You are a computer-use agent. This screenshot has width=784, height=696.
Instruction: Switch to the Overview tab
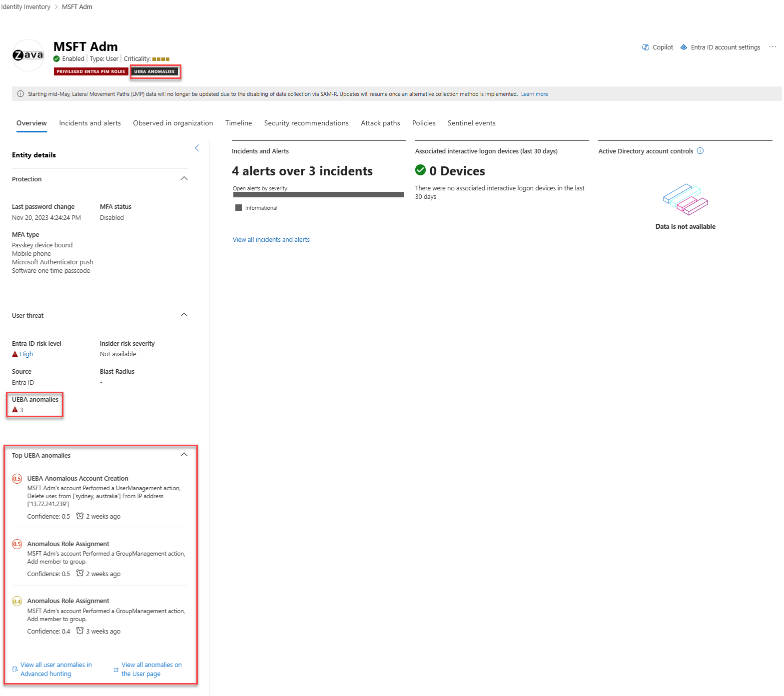point(31,123)
